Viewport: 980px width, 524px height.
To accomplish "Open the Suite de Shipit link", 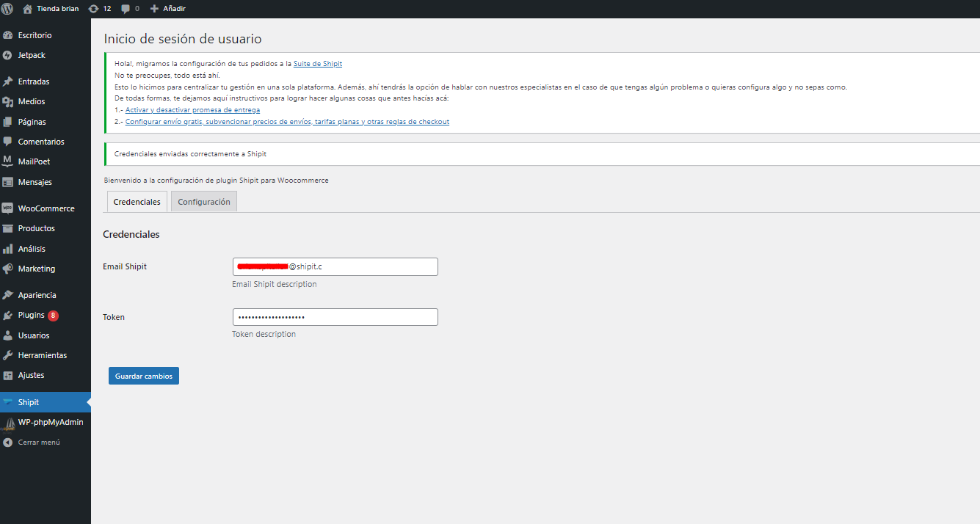I will [x=318, y=64].
